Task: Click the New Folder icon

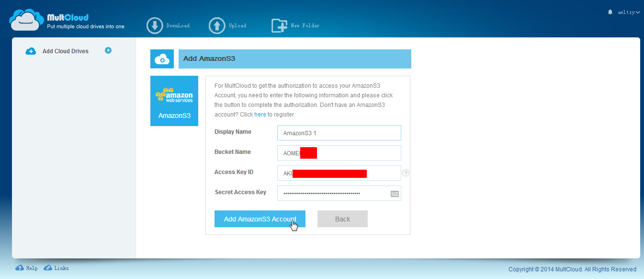Action: (x=279, y=25)
